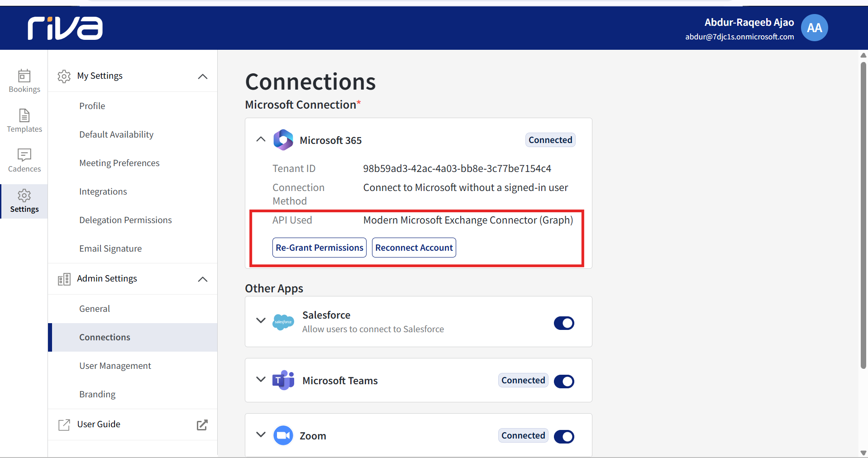Click the User Guide page icon
Screen dimensions: 868x458
click(x=64, y=425)
